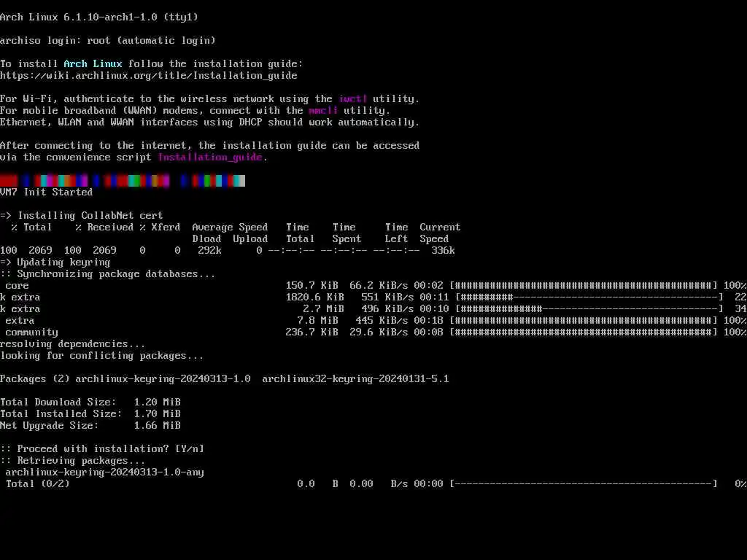Click 'looking for conflicting packages...' line
The height and width of the screenshot is (560, 747).
click(x=102, y=356)
